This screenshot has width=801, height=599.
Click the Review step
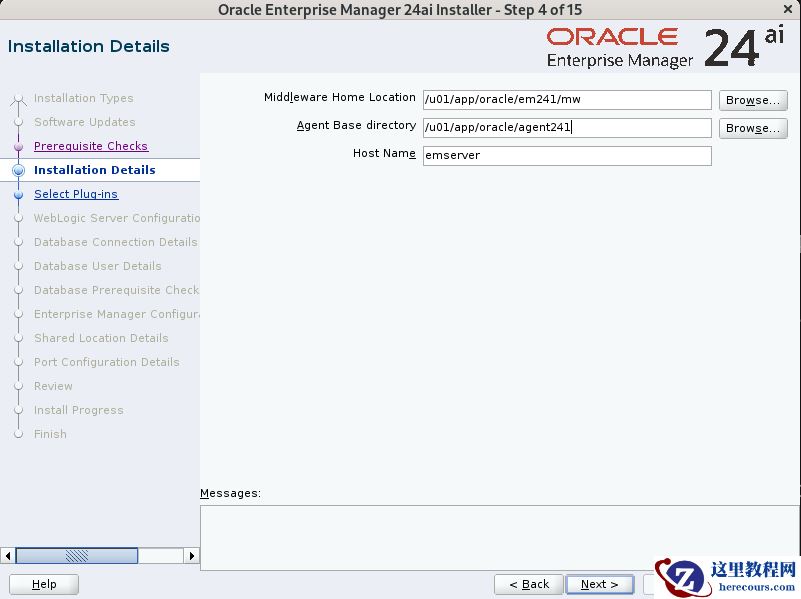click(53, 386)
